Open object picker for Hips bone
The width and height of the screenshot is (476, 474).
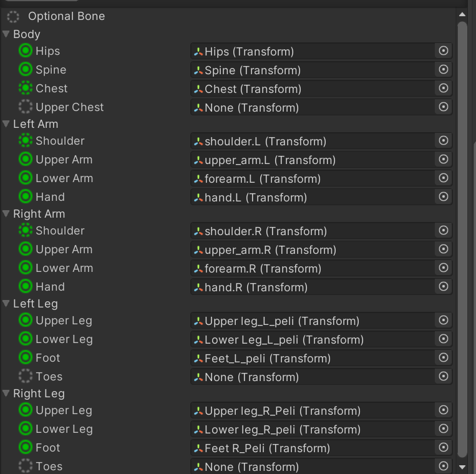(x=443, y=51)
